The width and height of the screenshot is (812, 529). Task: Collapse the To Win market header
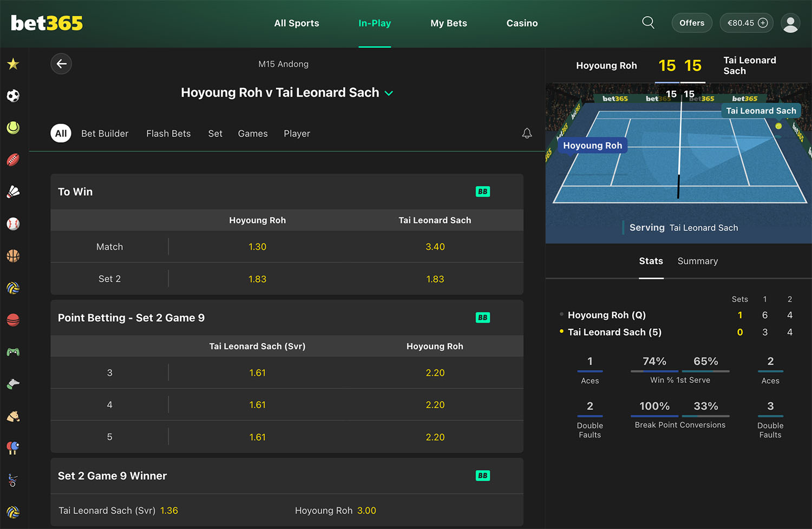click(x=287, y=191)
